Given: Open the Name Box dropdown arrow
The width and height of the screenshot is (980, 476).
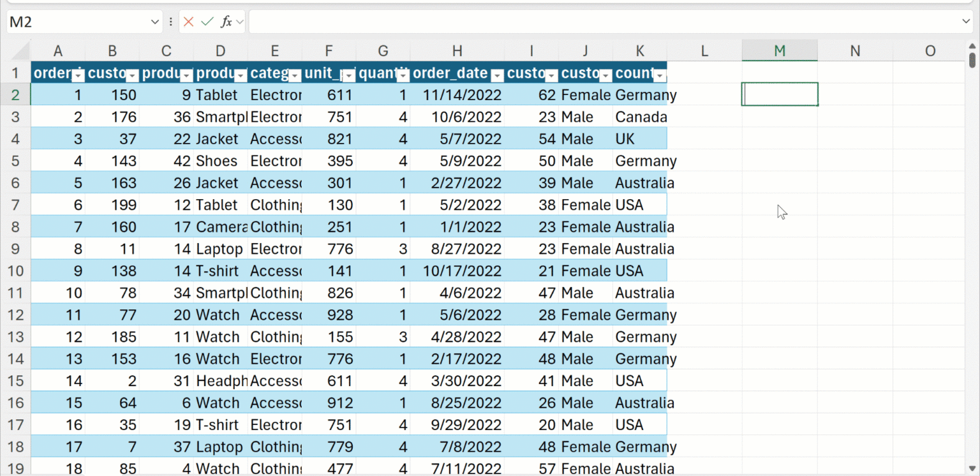Looking at the screenshot, I should pyautogui.click(x=155, y=22).
